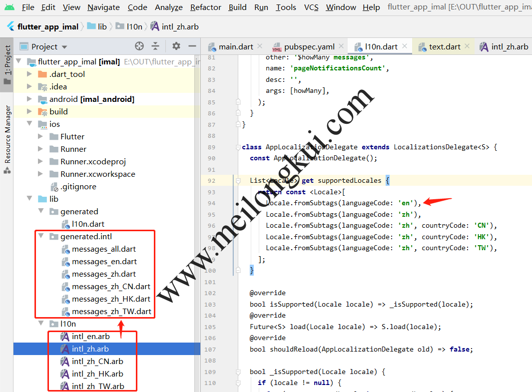Select intl_zh_HK.arb file icon
This screenshot has width=532, height=392.
point(65,374)
